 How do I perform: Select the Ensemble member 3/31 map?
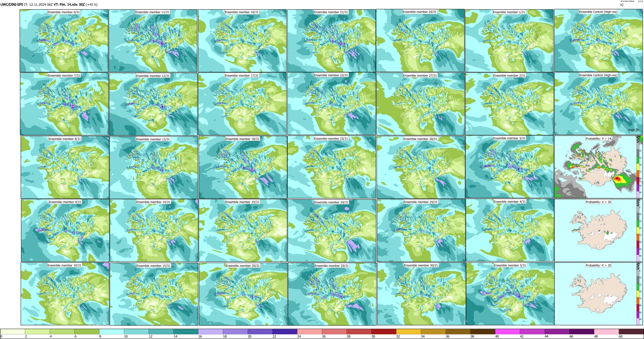[509, 167]
